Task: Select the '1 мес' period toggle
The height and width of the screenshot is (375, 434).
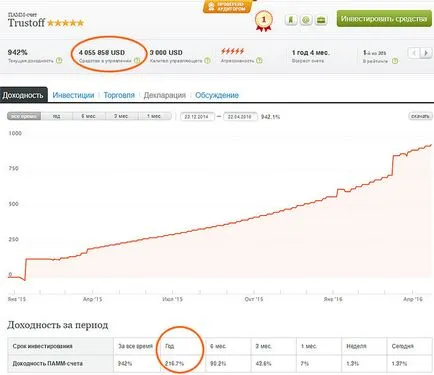Action: 154,116
